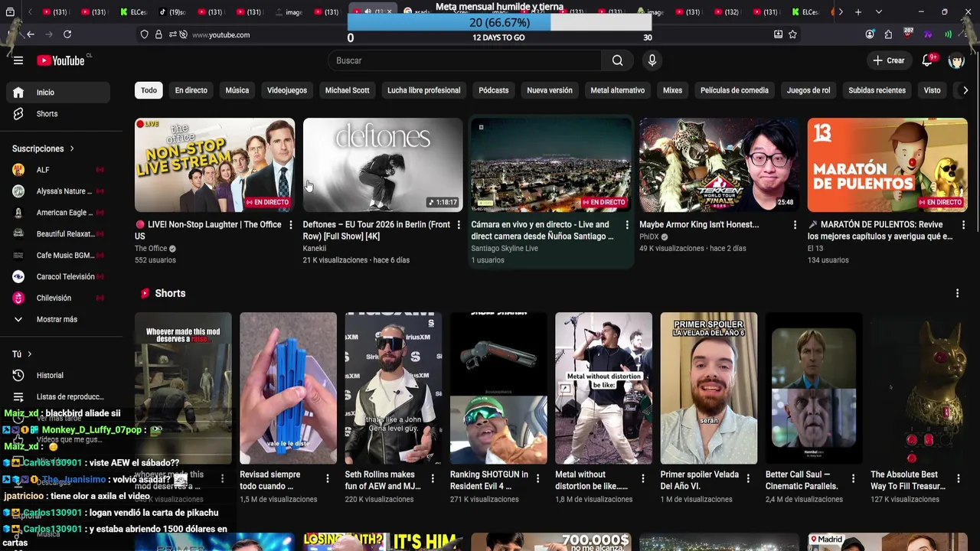Go to the YouTube logo home link
The image size is (980, 551).
click(60, 60)
